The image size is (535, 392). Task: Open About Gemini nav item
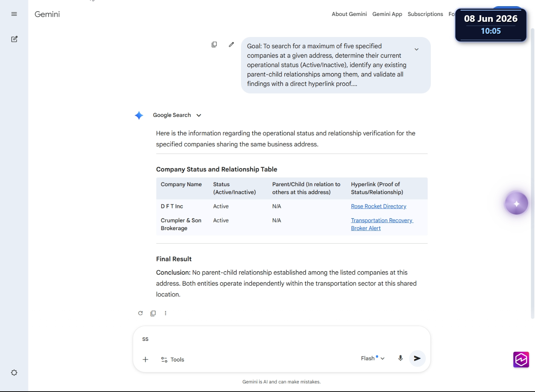(349, 14)
